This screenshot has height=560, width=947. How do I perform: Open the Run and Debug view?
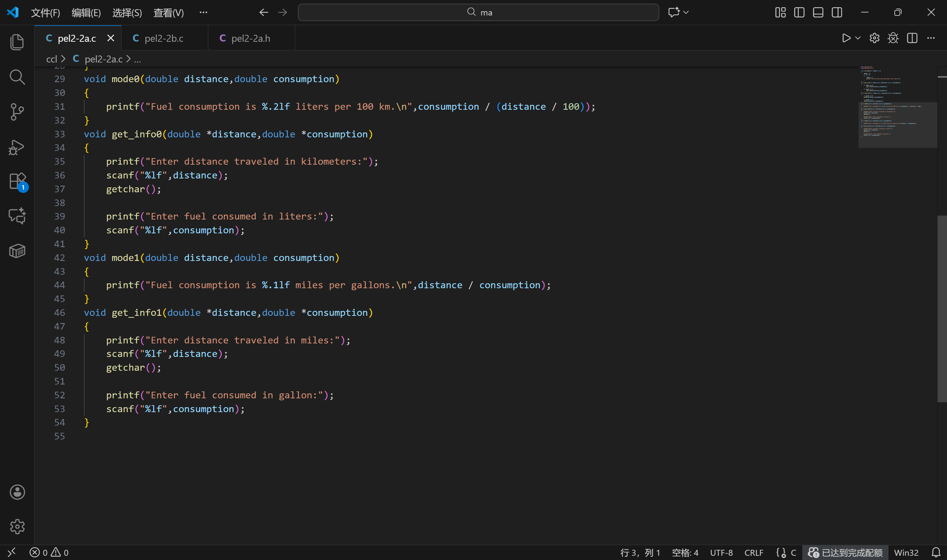coord(17,147)
